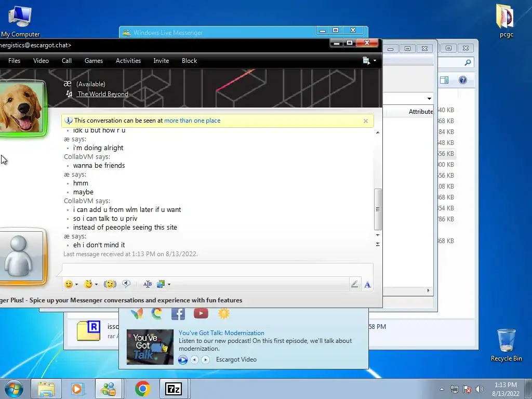The width and height of the screenshot is (532, 399).
Task: Click the Attributes column header
Action: pyautogui.click(x=421, y=112)
